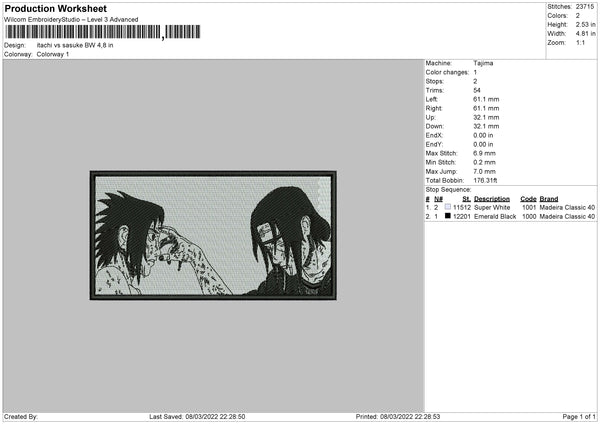This screenshot has width=600, height=424.
Task: Click the 'St.' column header
Action: click(466, 199)
